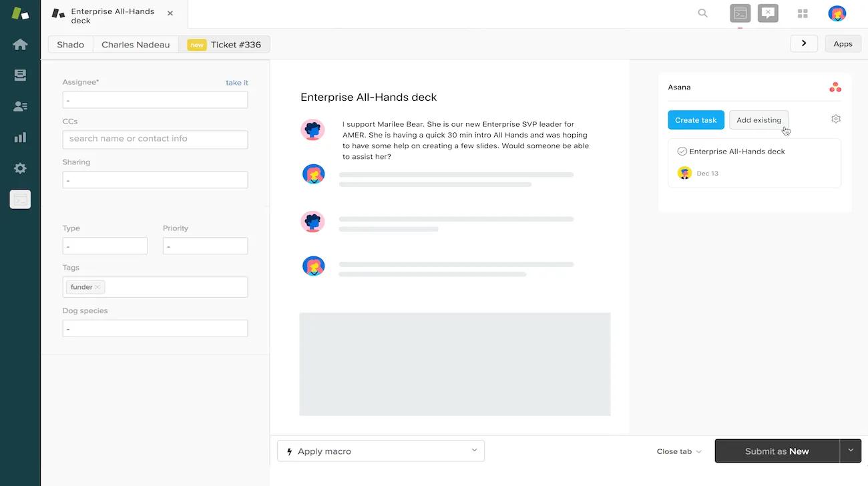Open Reporting from the left sidebar
Viewport: 868px width, 486px height.
(20, 137)
